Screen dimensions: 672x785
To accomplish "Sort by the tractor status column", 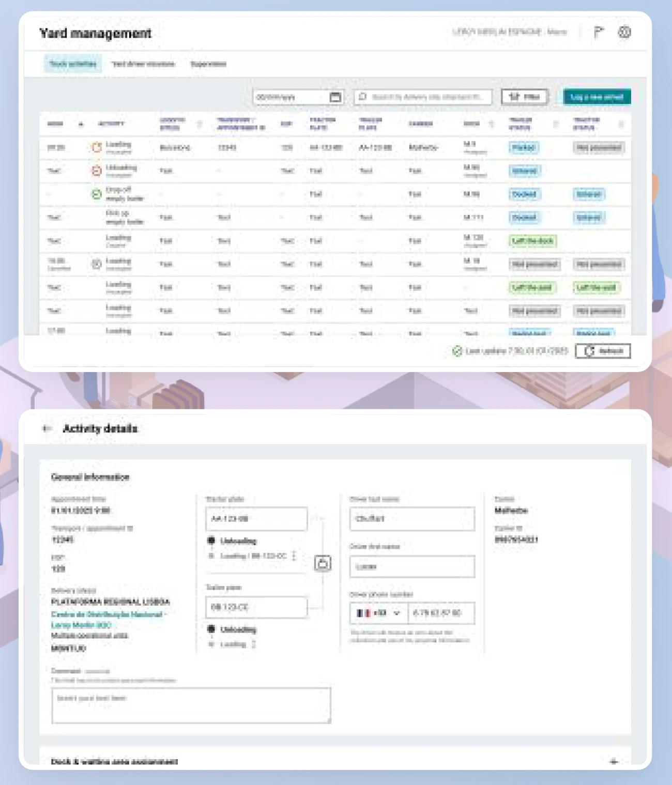I will click(x=621, y=124).
